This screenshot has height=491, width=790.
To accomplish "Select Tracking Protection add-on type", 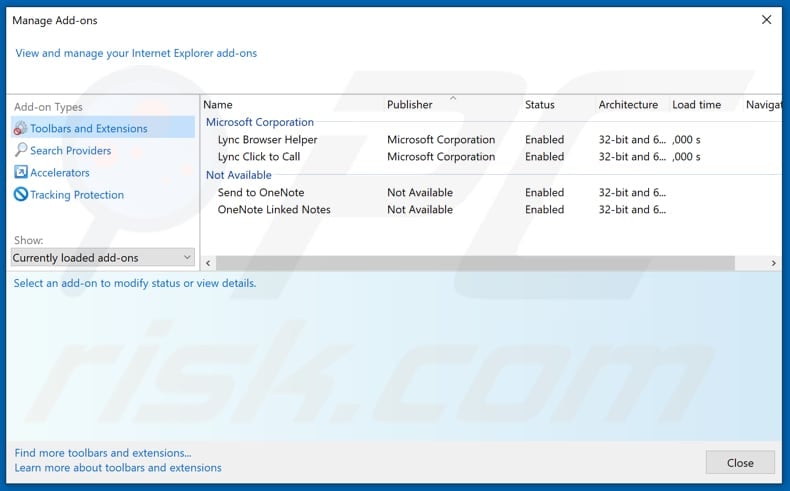I will pos(77,195).
